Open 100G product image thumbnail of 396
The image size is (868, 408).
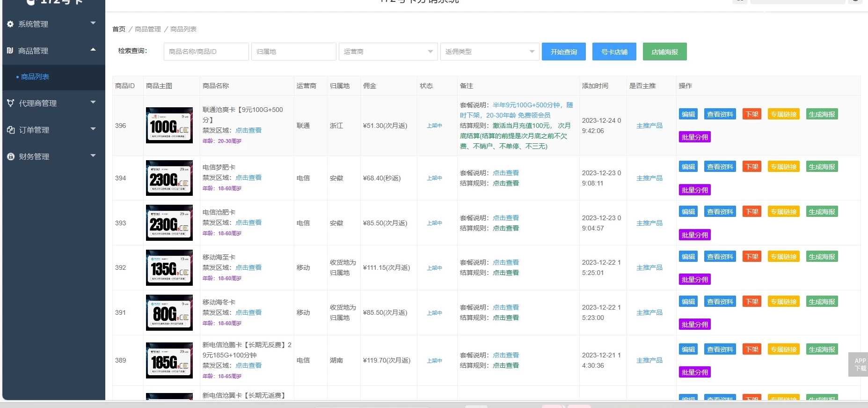point(169,126)
